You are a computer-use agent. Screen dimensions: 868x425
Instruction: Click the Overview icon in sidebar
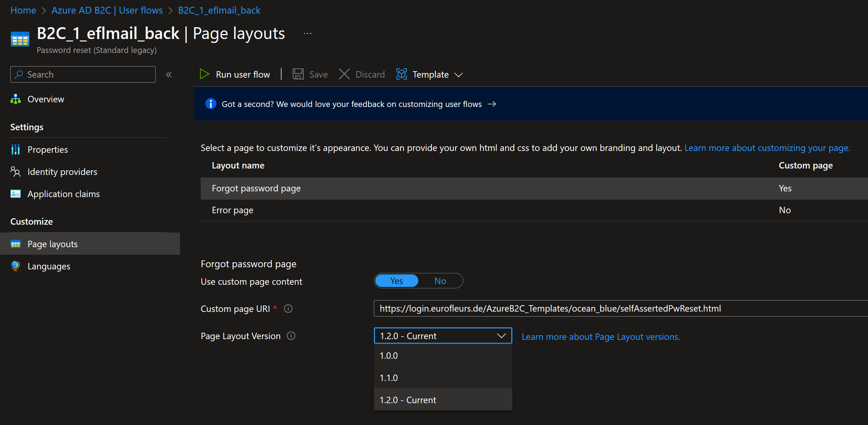[x=15, y=99]
